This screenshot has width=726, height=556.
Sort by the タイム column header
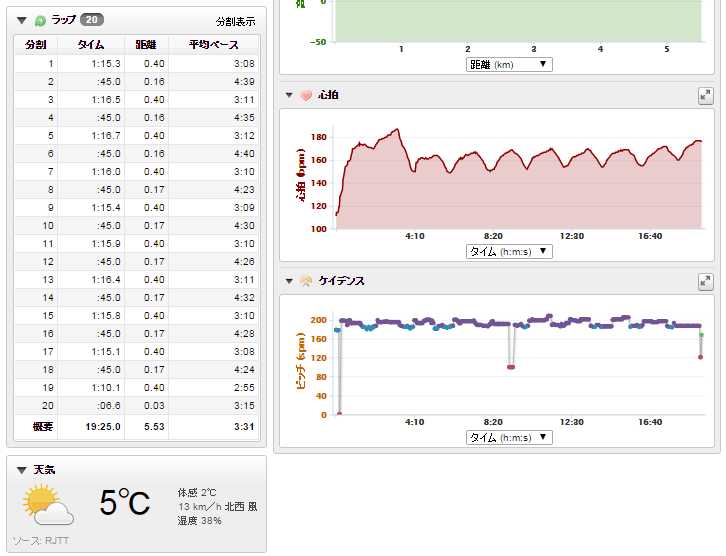click(x=91, y=45)
